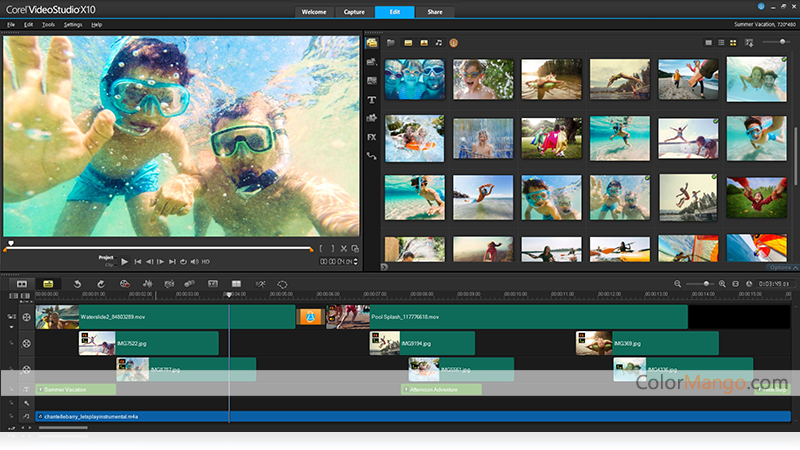Toggle Project play mode
The height and width of the screenshot is (450, 800).
[106, 258]
